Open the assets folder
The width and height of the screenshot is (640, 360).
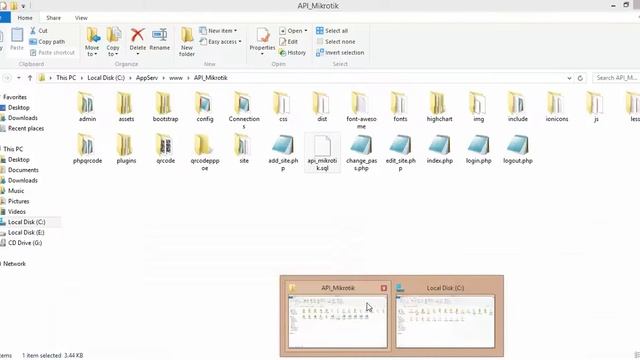[126, 107]
